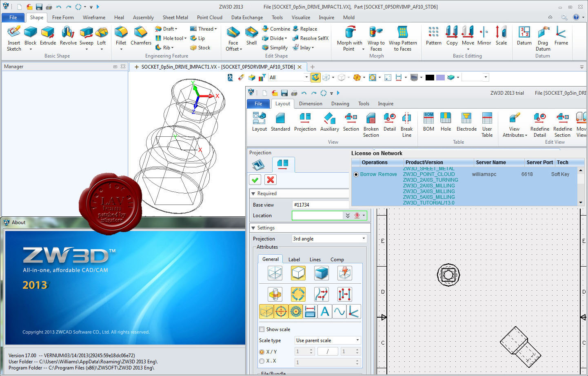The height and width of the screenshot is (376, 588).
Task: Click the lavender color swatch
Action: coord(440,77)
